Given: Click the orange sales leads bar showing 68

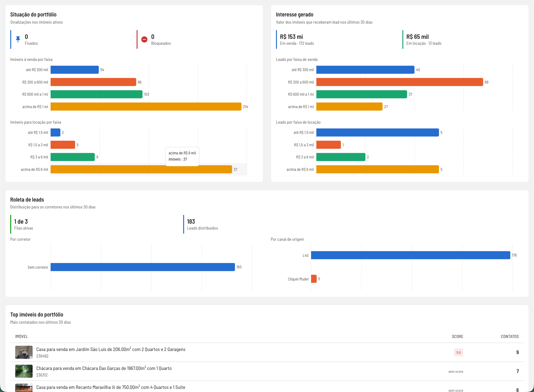Looking at the screenshot, I should [x=400, y=82].
